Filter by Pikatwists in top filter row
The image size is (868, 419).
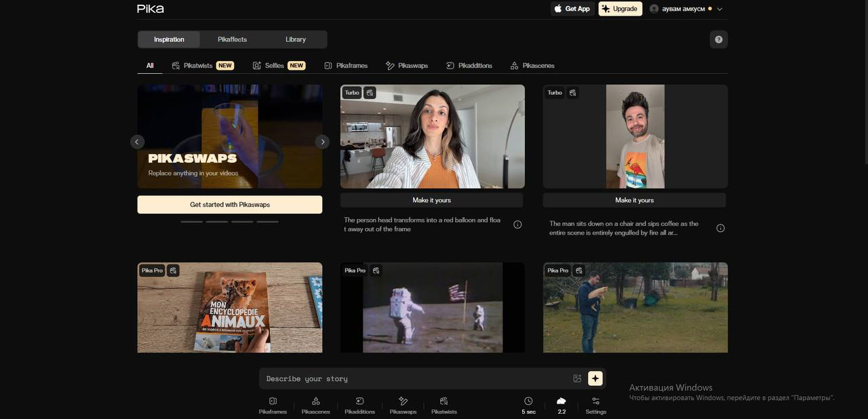click(x=202, y=66)
